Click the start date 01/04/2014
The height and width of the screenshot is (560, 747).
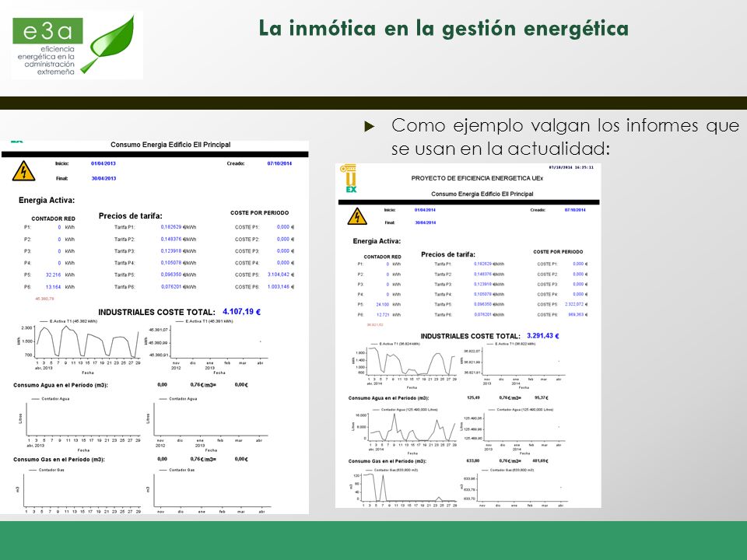click(x=425, y=210)
